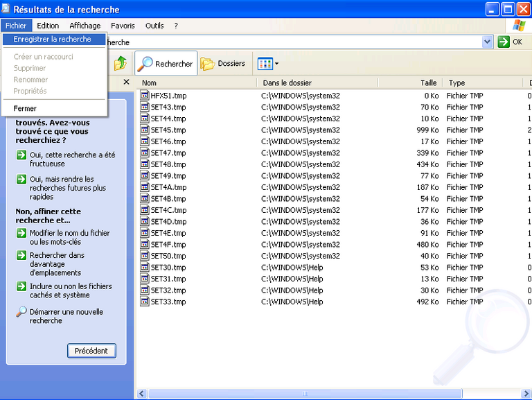532x400 pixels.
Task: Sort by Dans le dossier column header
Action: click(x=317, y=82)
